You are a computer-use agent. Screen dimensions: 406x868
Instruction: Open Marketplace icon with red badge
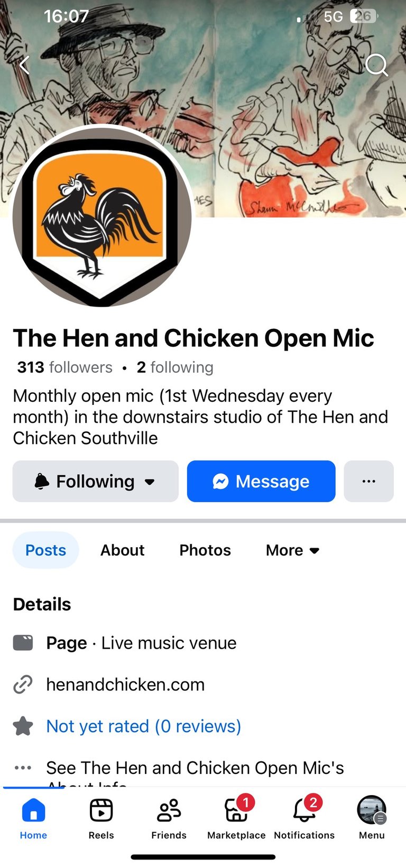(x=237, y=809)
